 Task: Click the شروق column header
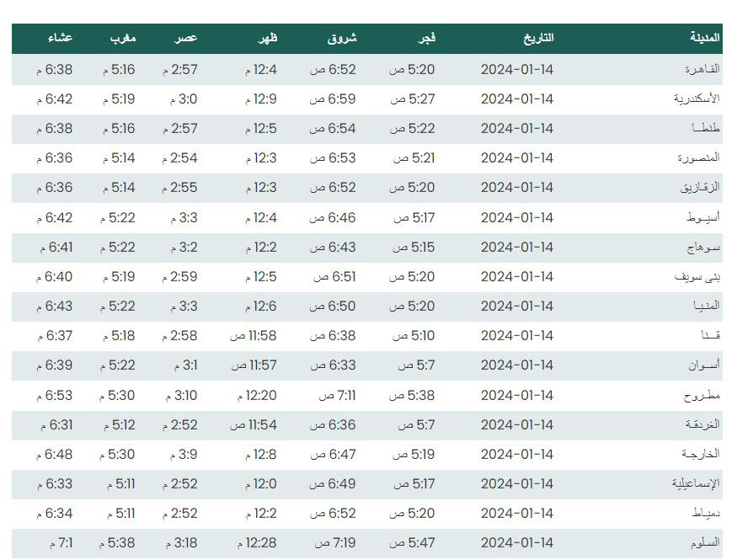[x=342, y=38]
